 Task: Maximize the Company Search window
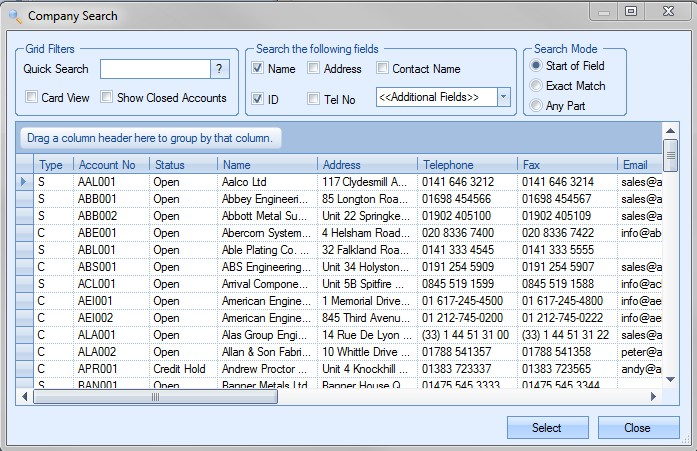click(631, 11)
